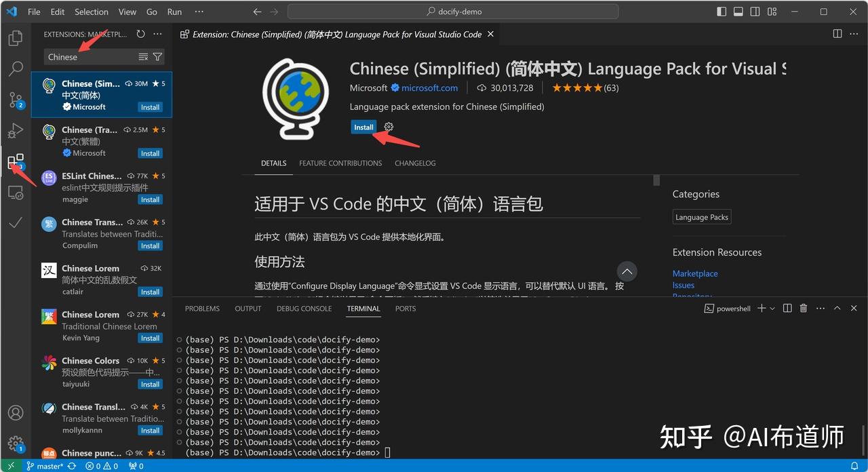Image resolution: width=868 pixels, height=472 pixels.
Task: Open the Marketplace resource link
Action: (x=695, y=273)
